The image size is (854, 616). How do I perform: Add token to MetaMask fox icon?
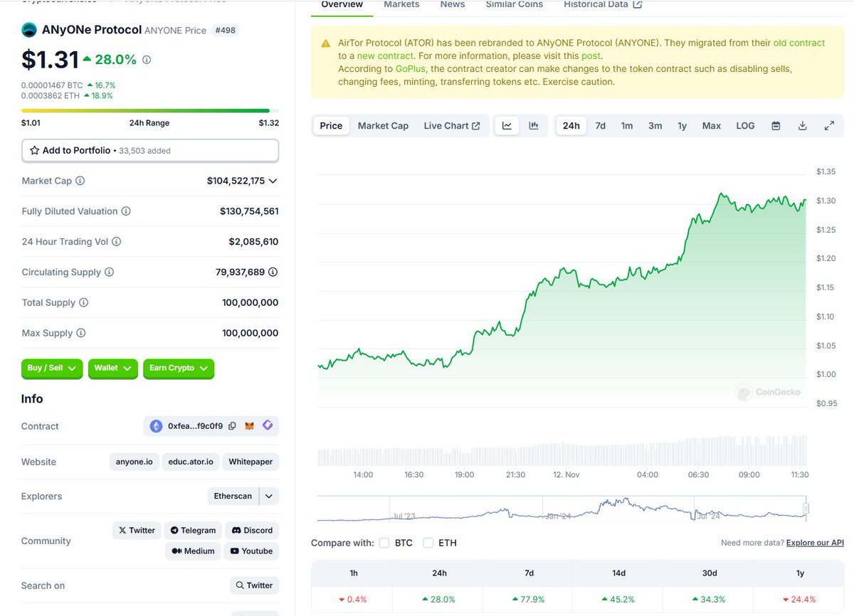point(249,426)
